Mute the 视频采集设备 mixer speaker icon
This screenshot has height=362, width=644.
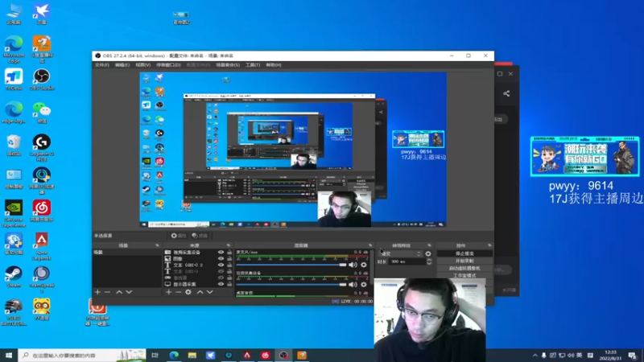(x=353, y=285)
